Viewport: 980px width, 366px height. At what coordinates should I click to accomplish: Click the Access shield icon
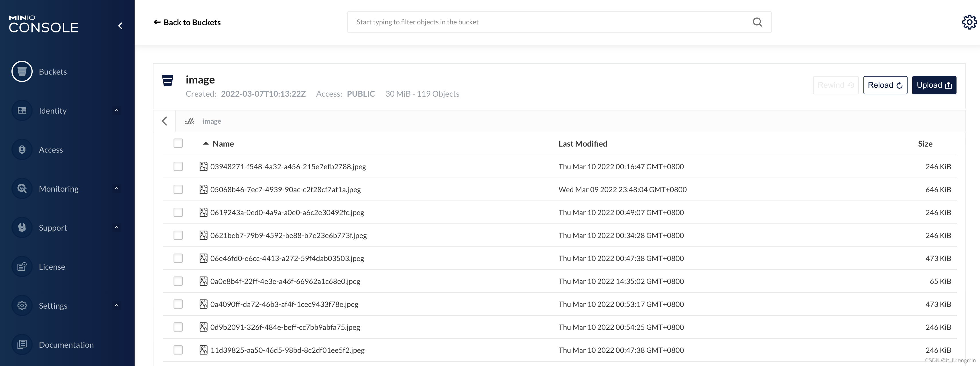(x=22, y=150)
